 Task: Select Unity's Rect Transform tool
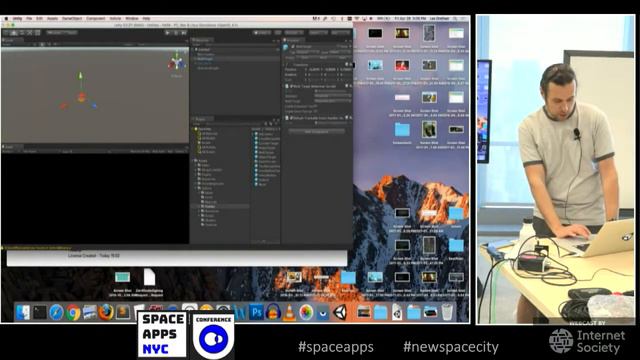(38, 33)
